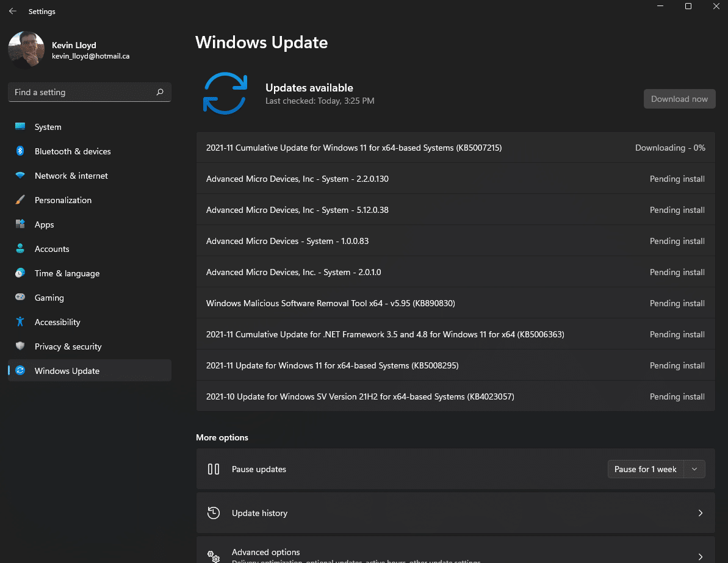Click the Accessibility figure icon
The width and height of the screenshot is (728, 563).
(20, 321)
